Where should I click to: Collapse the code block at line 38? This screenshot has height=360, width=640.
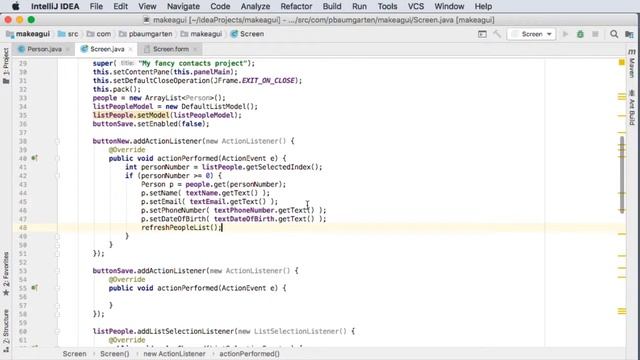click(x=57, y=141)
